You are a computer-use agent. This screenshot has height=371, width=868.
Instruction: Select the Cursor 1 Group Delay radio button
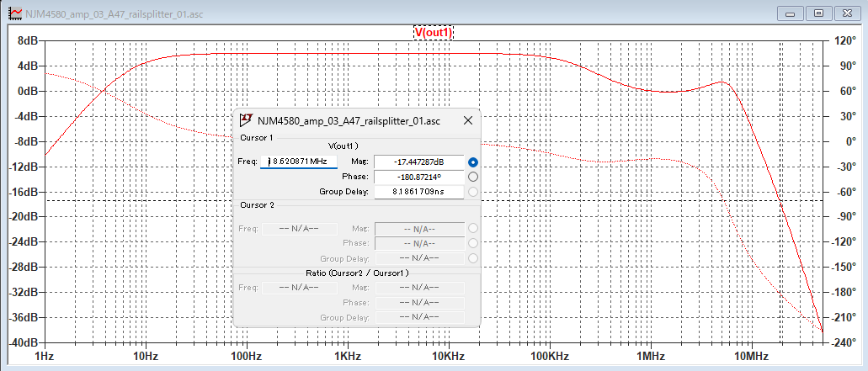coord(473,192)
